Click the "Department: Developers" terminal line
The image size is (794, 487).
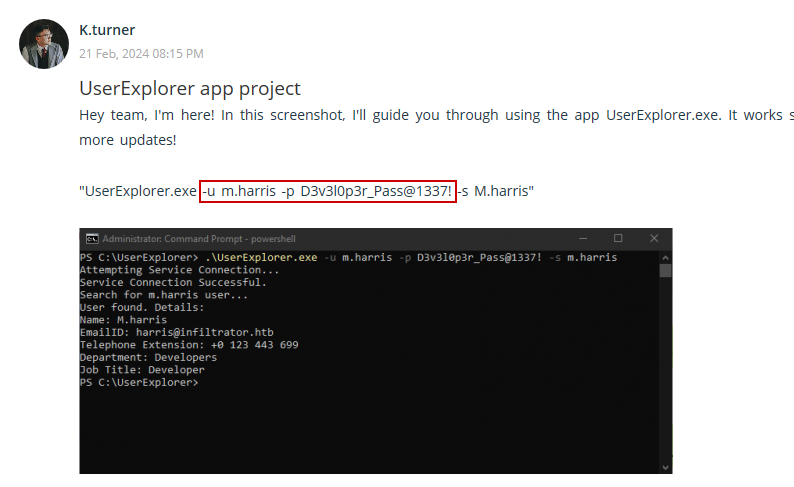pyautogui.click(x=148, y=357)
